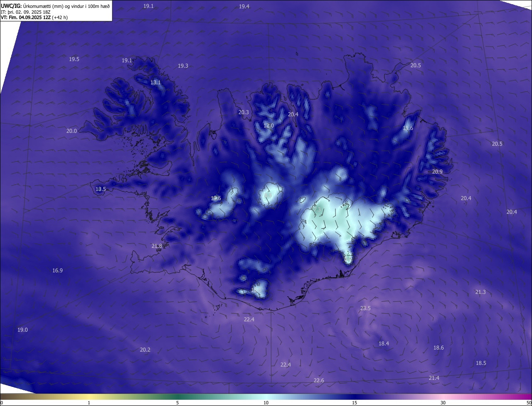532x406 pixels.
Task: Click the UWC/IG Úrkomumætti title line
Action: tap(55, 6)
